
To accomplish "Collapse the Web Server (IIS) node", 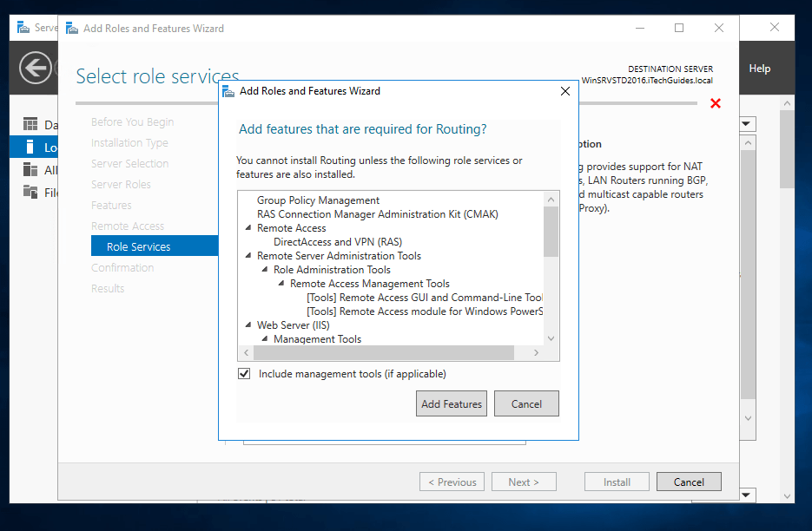I will (248, 325).
